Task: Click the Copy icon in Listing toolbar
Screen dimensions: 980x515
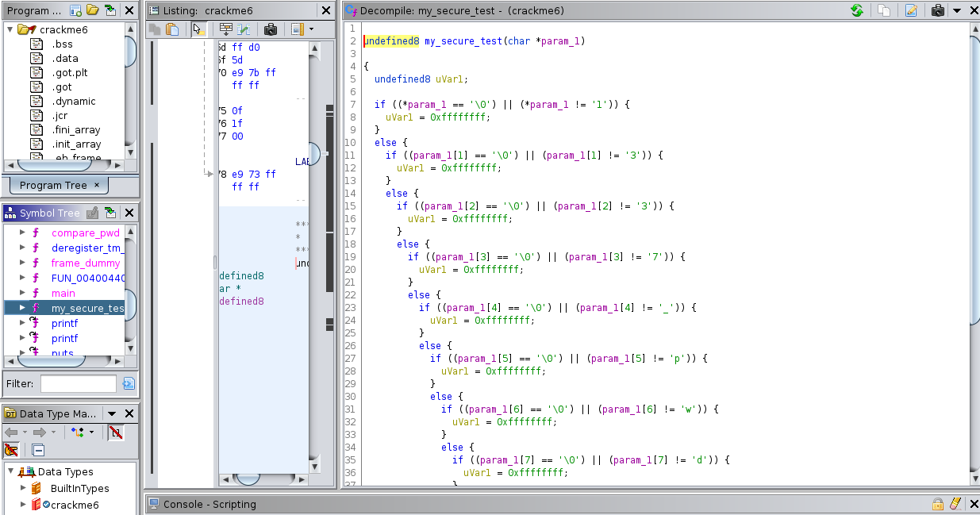Action: (155, 29)
